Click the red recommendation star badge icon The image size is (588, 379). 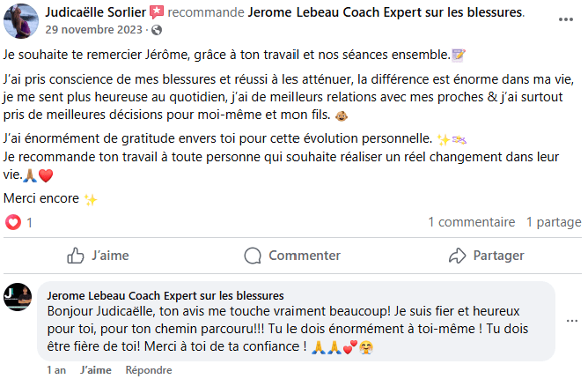pyautogui.click(x=156, y=12)
